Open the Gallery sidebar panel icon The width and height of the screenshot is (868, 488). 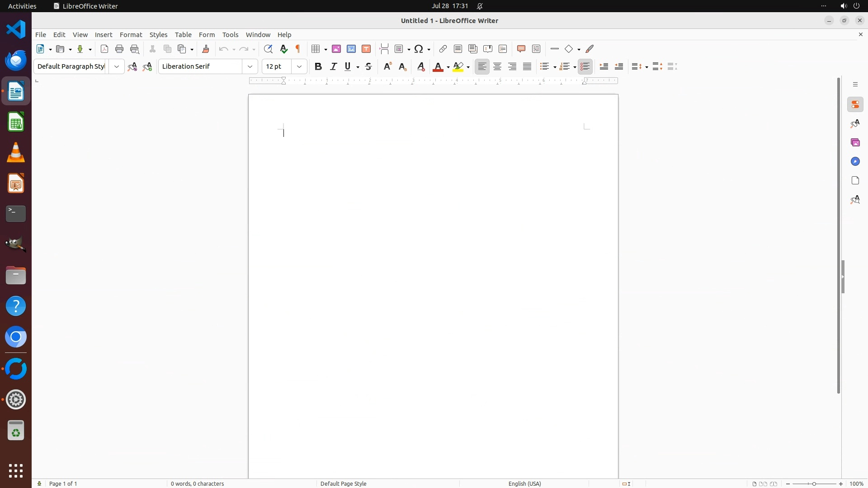pos(855,142)
